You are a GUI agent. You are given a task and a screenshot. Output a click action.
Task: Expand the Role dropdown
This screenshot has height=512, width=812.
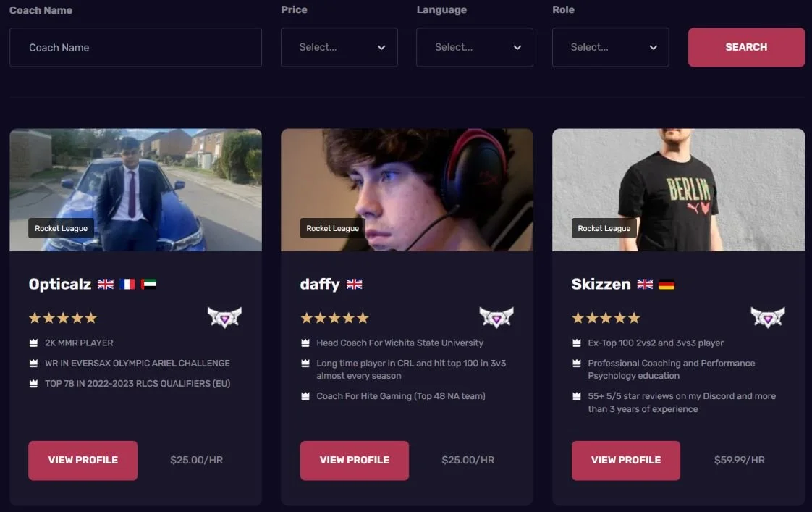tap(611, 47)
